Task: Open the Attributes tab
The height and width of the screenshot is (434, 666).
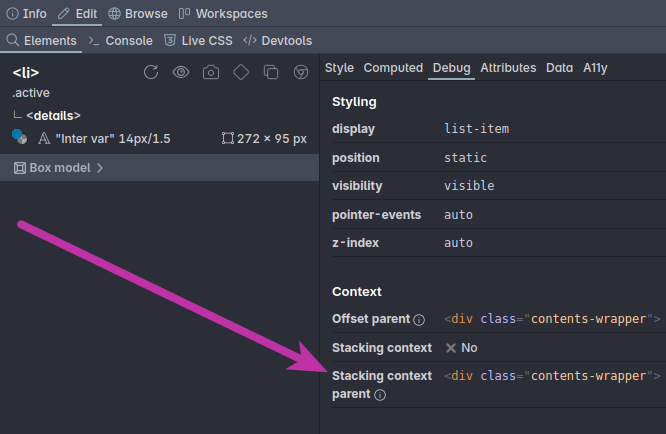Action: click(x=508, y=68)
